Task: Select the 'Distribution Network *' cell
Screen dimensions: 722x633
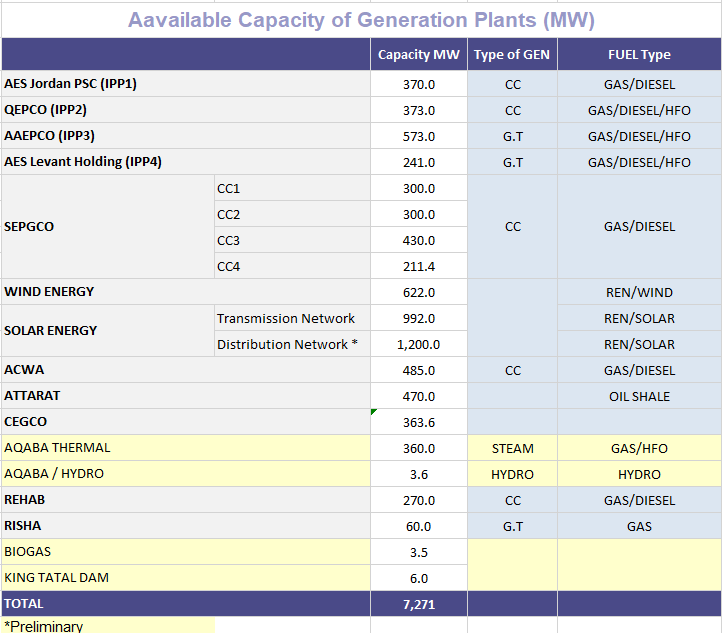Action: pos(292,344)
